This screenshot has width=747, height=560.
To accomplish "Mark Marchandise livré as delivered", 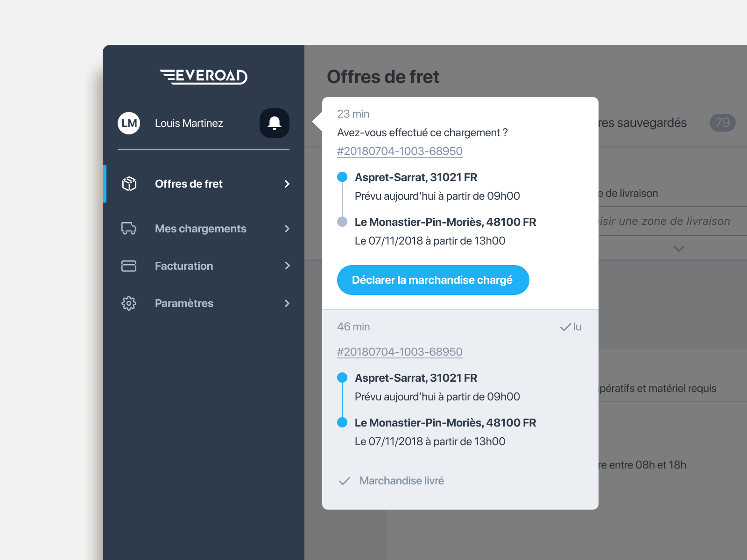I will click(x=402, y=480).
